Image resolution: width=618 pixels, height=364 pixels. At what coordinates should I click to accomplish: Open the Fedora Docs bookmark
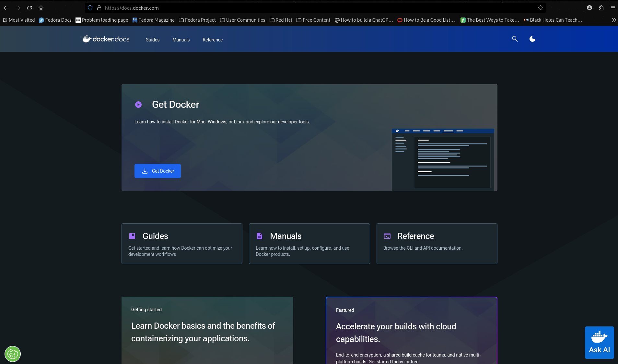[55, 20]
